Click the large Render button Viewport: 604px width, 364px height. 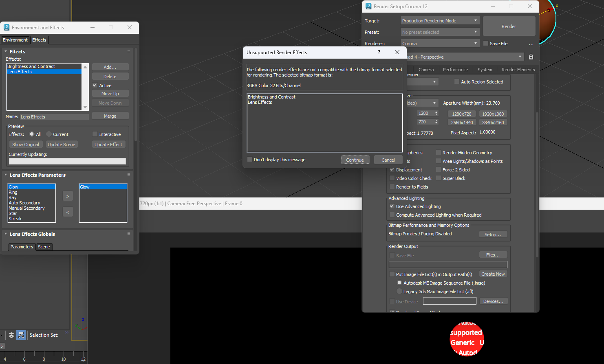(x=509, y=26)
